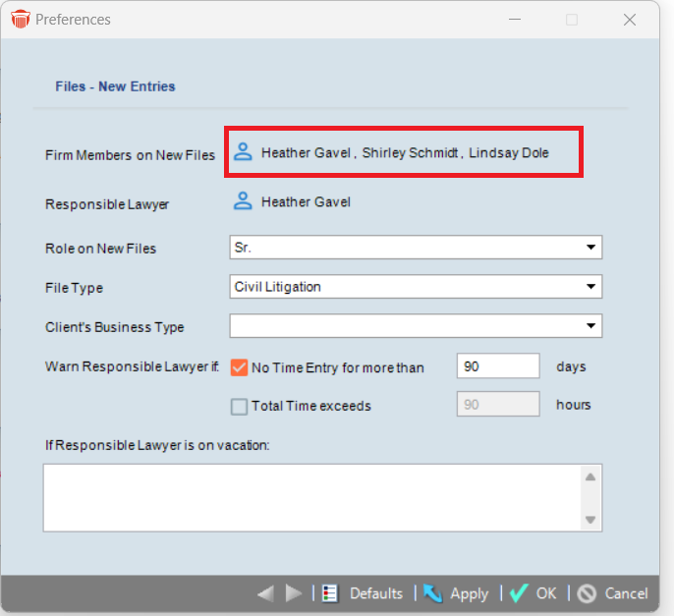Click the Cancel prohibition icon
Viewport: 674px width, 616px height.
587,593
